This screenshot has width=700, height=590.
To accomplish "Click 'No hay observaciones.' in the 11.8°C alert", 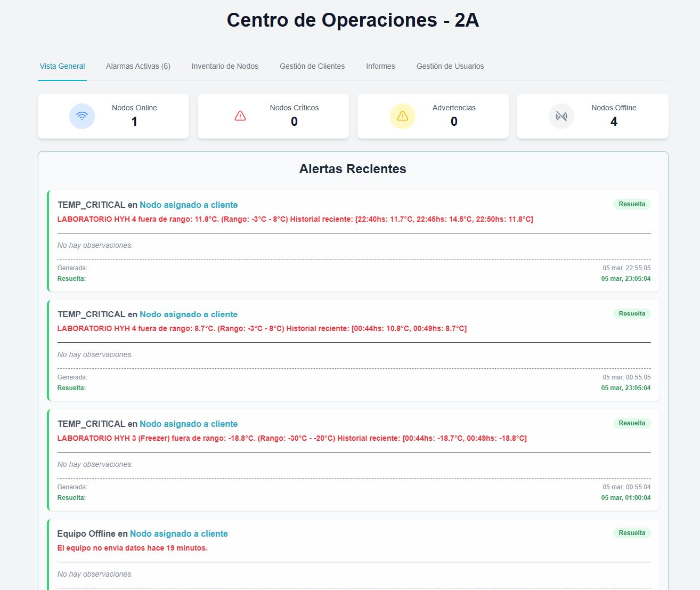I will [x=95, y=245].
